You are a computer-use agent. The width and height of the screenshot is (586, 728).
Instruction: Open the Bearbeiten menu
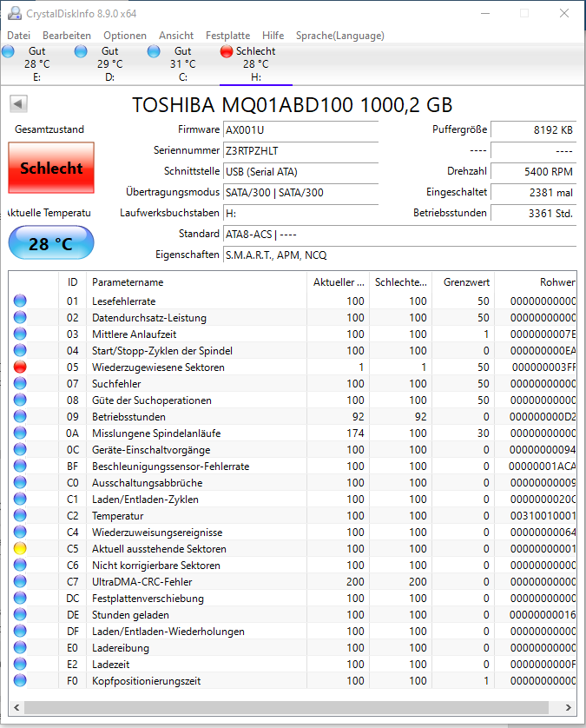pos(67,36)
